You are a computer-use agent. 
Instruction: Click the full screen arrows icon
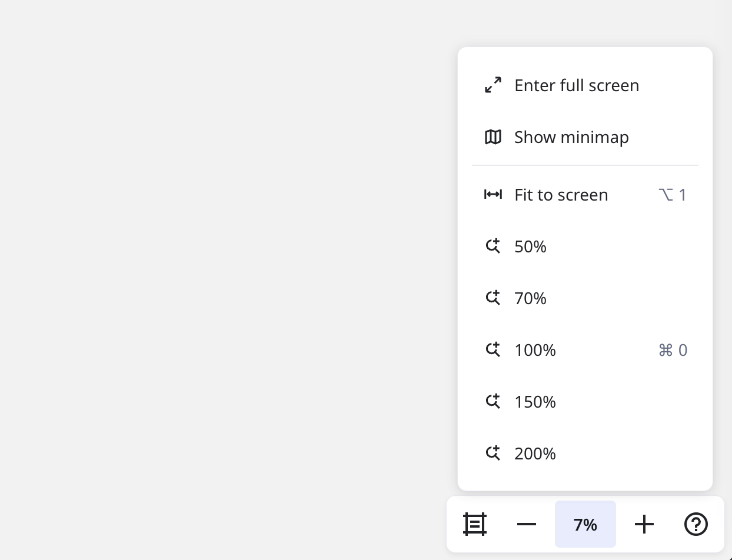493,85
